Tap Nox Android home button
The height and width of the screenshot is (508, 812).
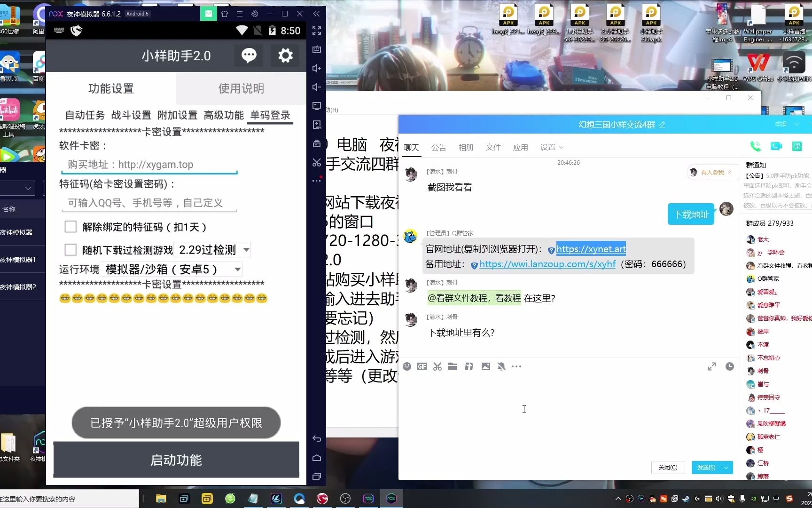pos(317,458)
